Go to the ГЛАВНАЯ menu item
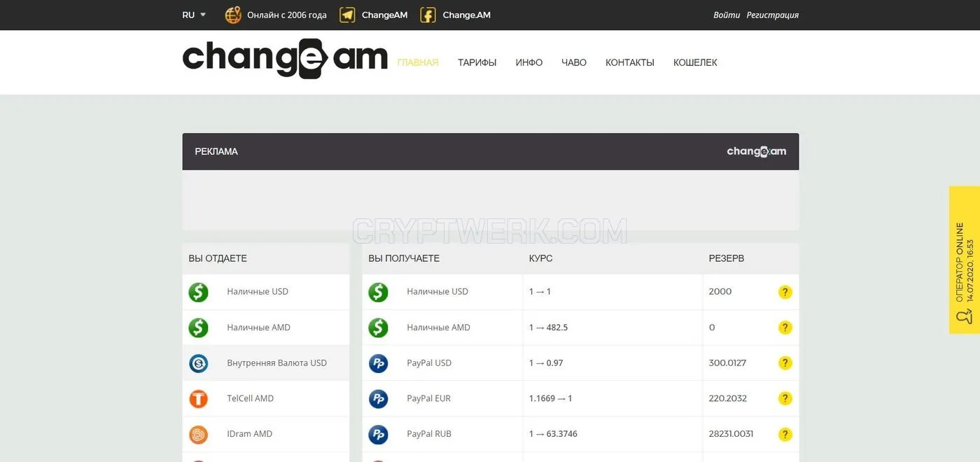 click(x=418, y=62)
